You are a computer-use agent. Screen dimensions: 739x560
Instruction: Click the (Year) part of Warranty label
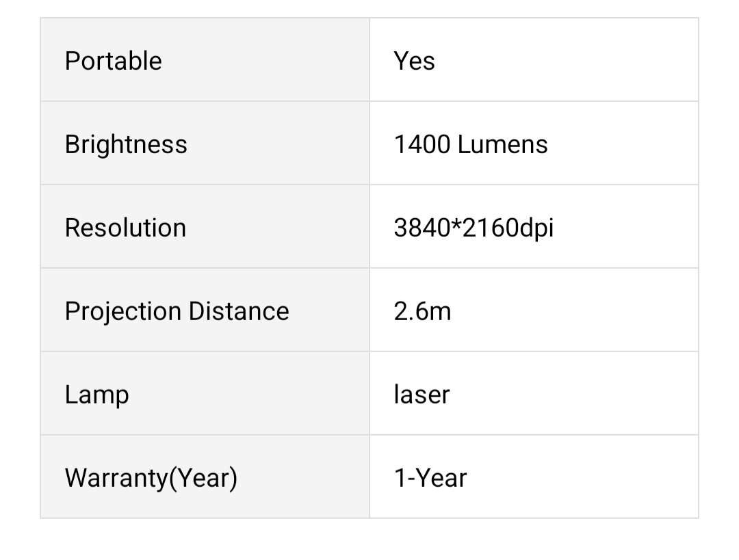pyautogui.click(x=203, y=478)
